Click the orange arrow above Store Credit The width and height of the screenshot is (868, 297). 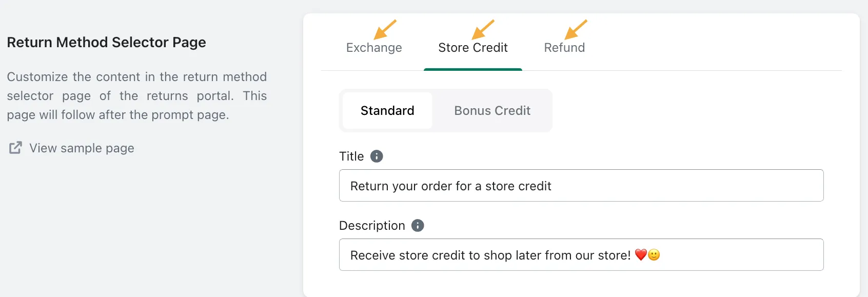coord(483,29)
